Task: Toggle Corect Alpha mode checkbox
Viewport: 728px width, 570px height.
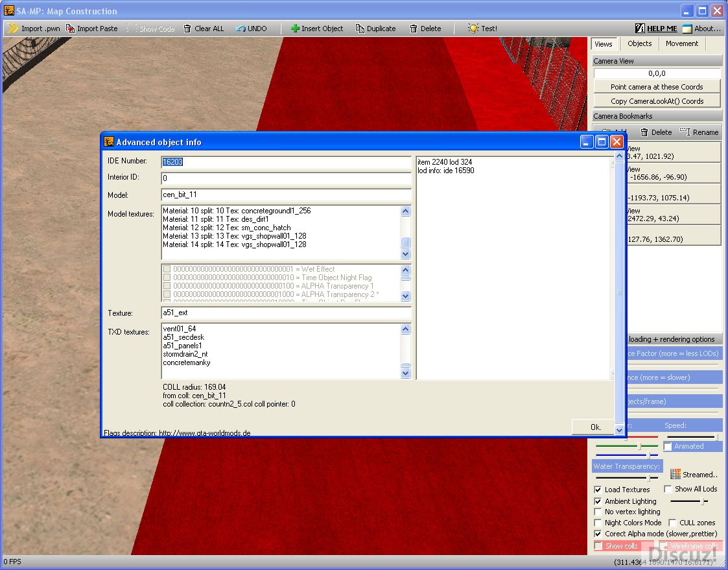Action: 598,534
